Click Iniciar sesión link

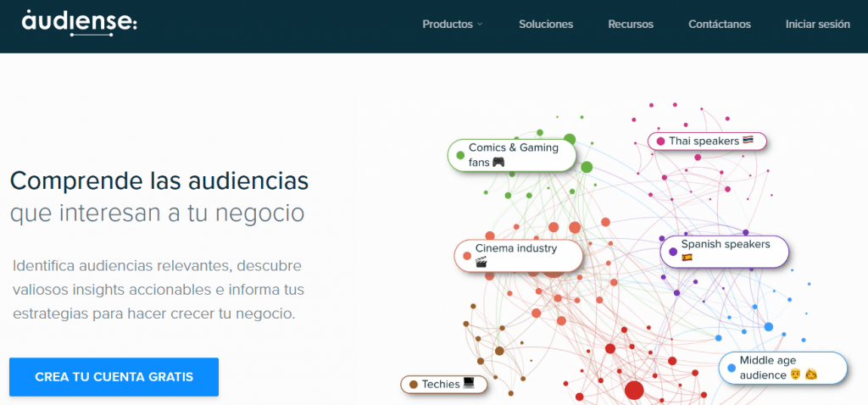818,25
